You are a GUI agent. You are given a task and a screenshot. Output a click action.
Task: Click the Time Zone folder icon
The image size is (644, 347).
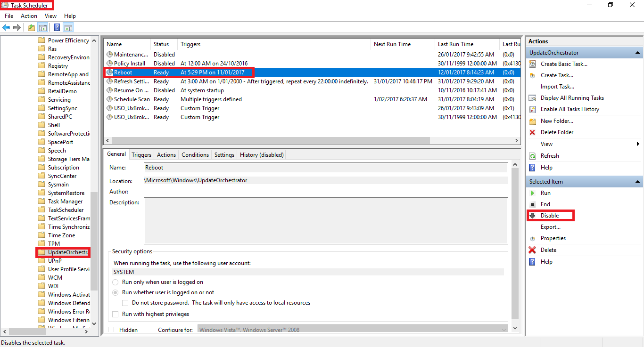(x=41, y=235)
